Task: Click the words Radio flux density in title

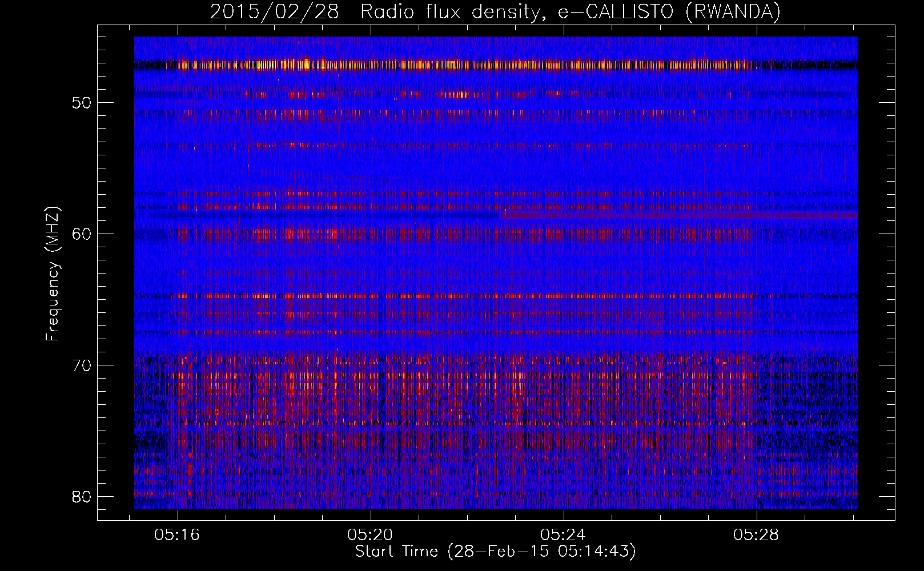Action: [x=451, y=12]
